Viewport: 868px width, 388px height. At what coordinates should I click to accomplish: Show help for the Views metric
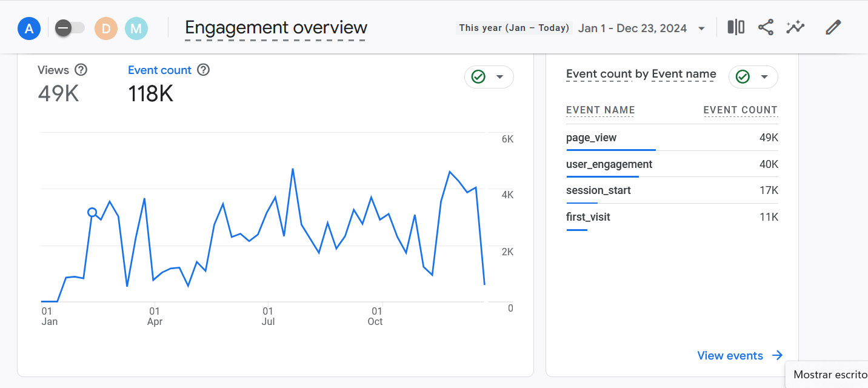(81, 70)
